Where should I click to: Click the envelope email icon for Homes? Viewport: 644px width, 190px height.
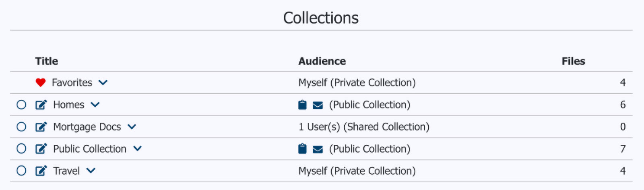318,105
